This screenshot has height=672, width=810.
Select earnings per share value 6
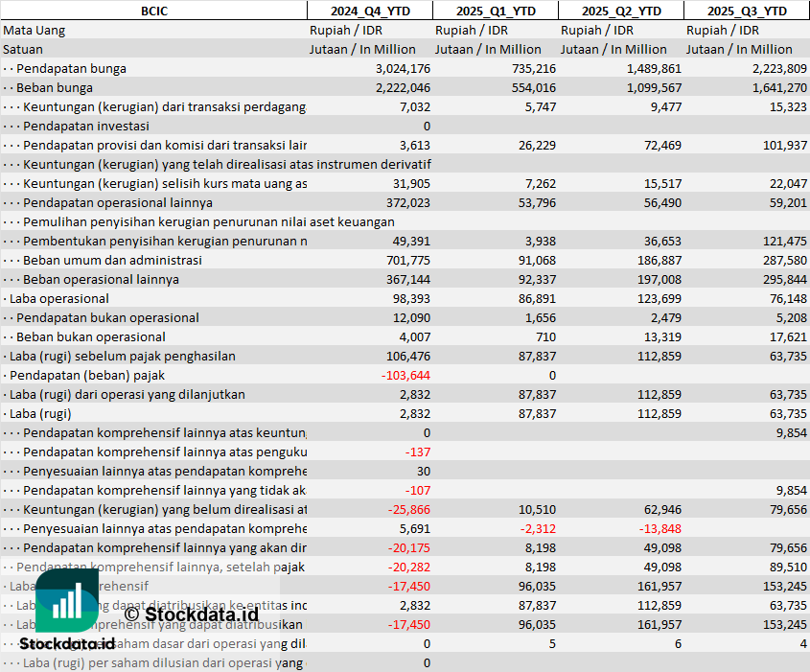(678, 643)
